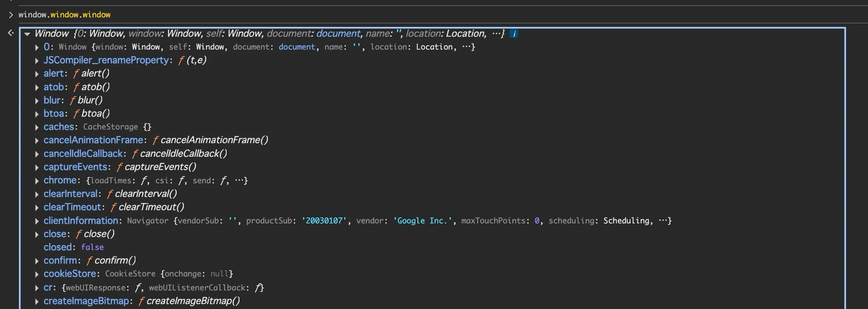Expand the clientInformation Navigator object
868x309 pixels.
[37, 221]
